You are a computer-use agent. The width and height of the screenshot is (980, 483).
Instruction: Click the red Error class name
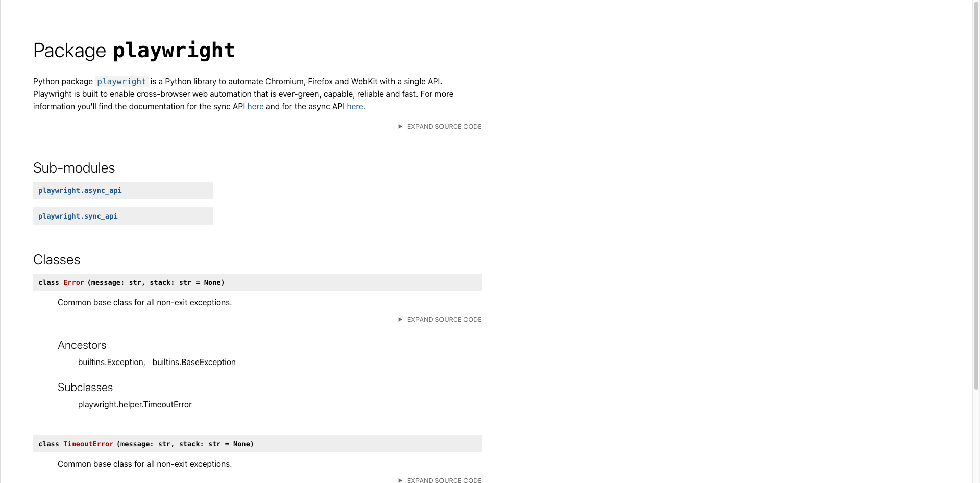(x=73, y=282)
